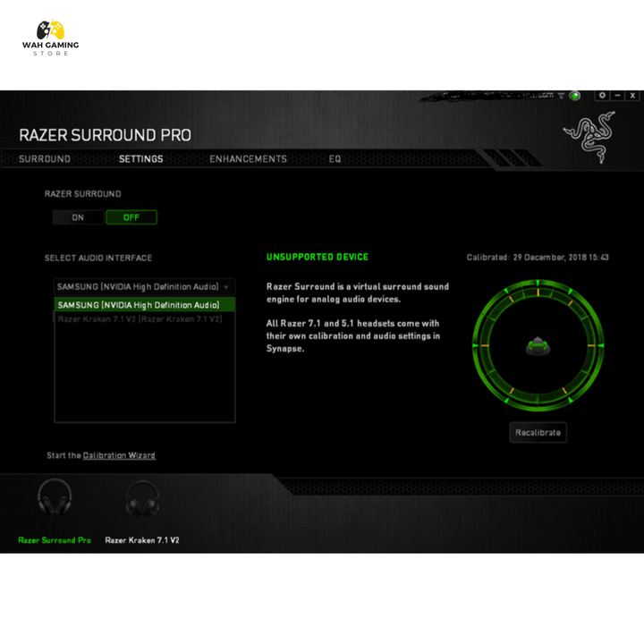Click the Calibrated date text
644x644 pixels.
click(538, 258)
